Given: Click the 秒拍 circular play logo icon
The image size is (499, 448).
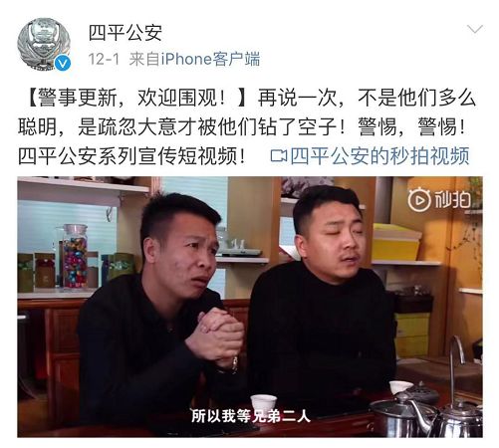Looking at the screenshot, I should [419, 199].
